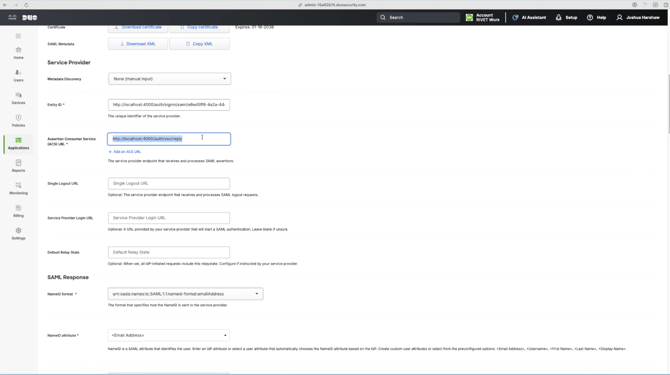Open Setup notifications bell
Image resolution: width=670 pixels, height=375 pixels.
(x=567, y=18)
